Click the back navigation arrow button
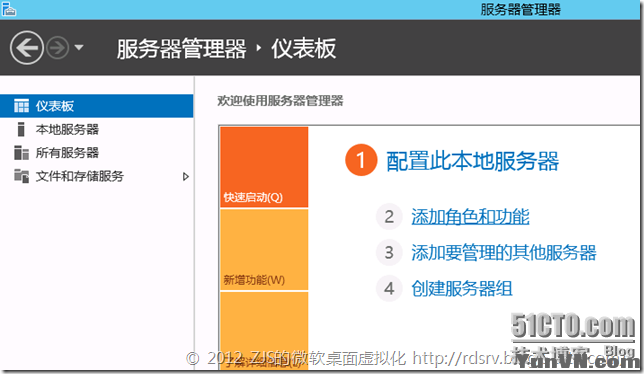The height and width of the screenshot is (374, 644). pyautogui.click(x=27, y=48)
